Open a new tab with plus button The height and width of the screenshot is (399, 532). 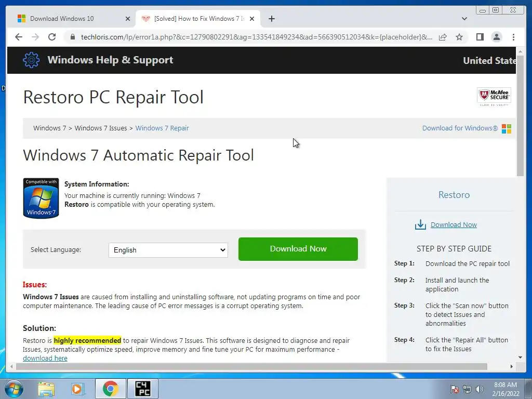[271, 19]
